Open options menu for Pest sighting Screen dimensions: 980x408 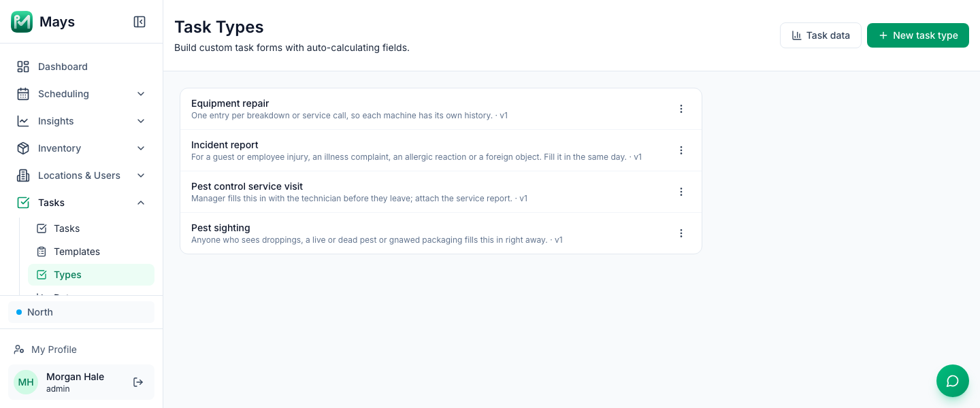pos(681,233)
